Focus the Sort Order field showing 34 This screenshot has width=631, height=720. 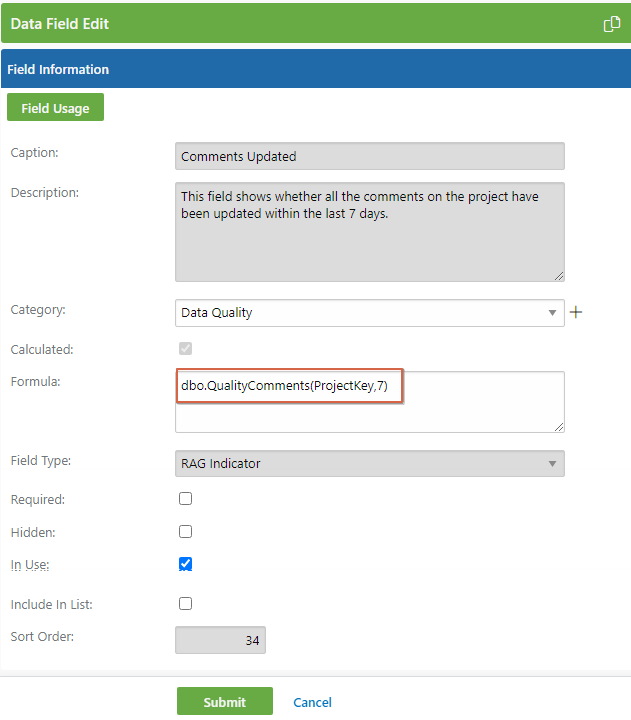220,640
